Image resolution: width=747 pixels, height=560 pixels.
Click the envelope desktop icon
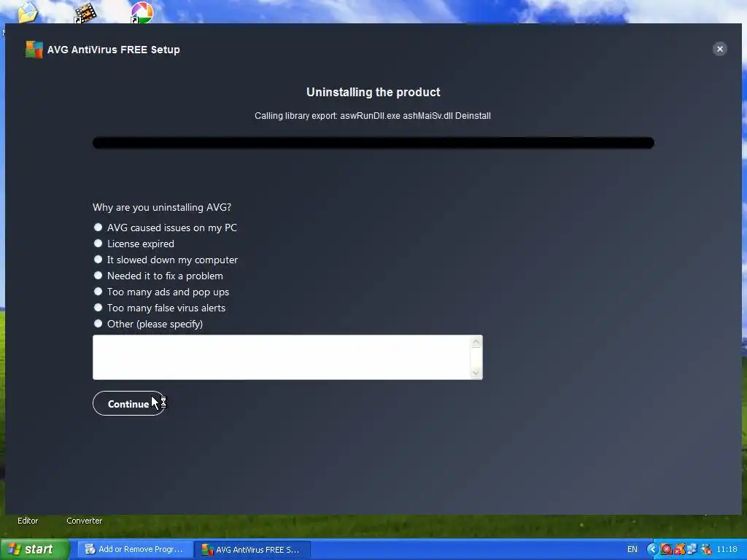pyautogui.click(x=28, y=12)
